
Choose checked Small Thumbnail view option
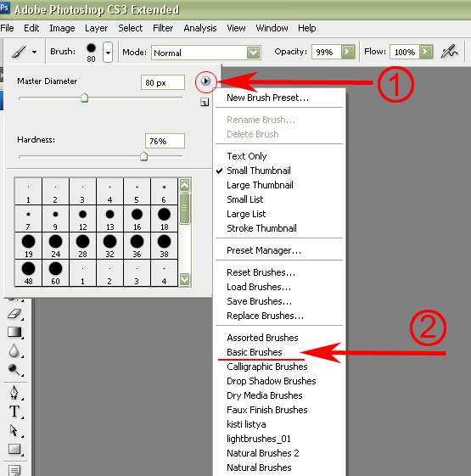[x=259, y=171]
